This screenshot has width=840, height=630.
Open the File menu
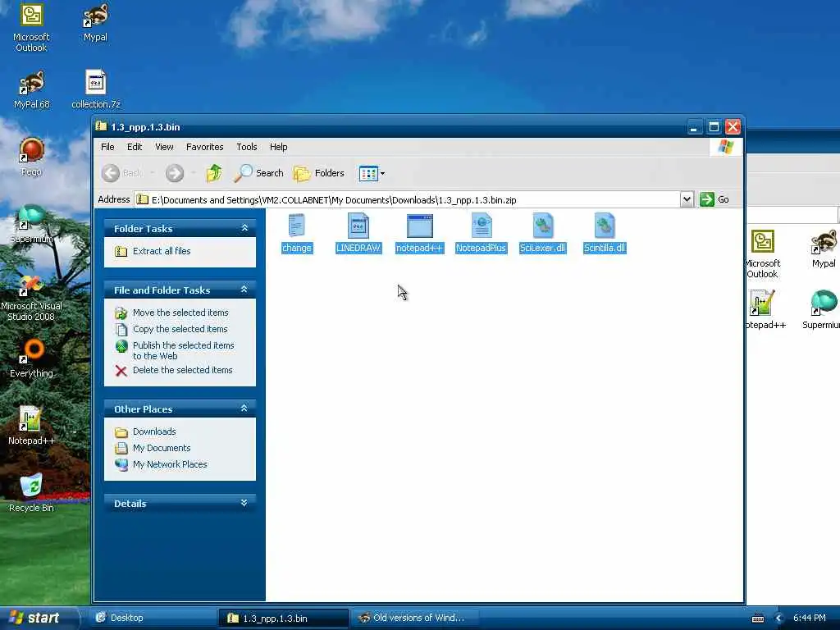(107, 147)
